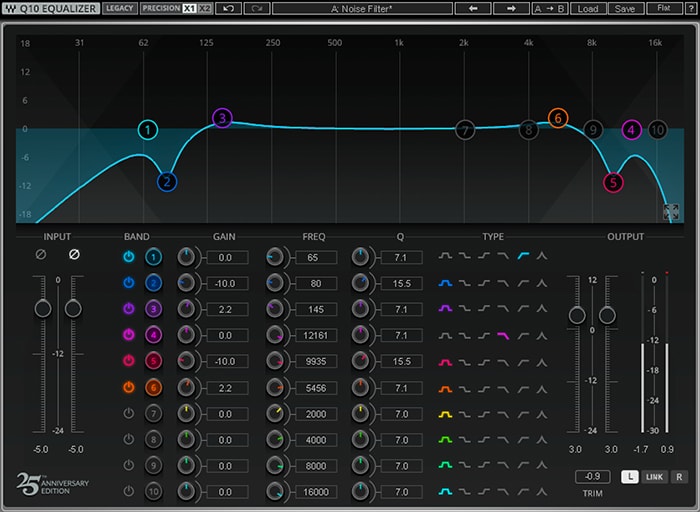Open the 'A: Noise Filter' preset menu

point(361,8)
